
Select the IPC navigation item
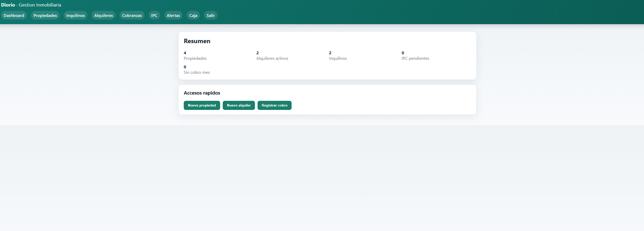154,15
